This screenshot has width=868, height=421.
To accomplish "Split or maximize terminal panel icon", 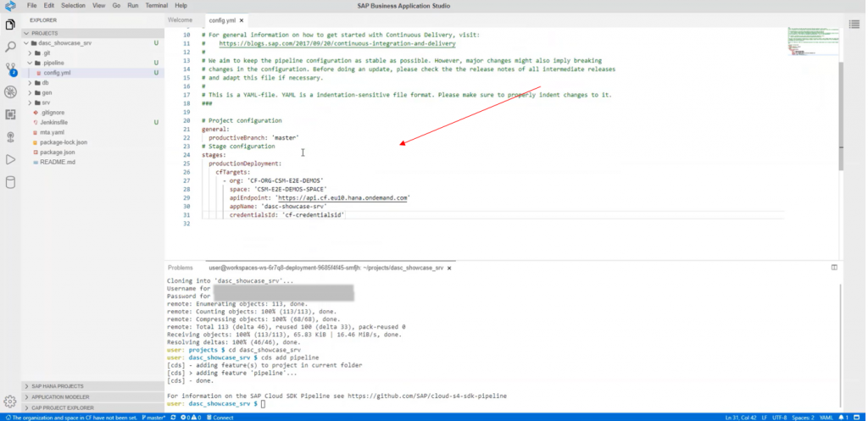I will [x=834, y=267].
